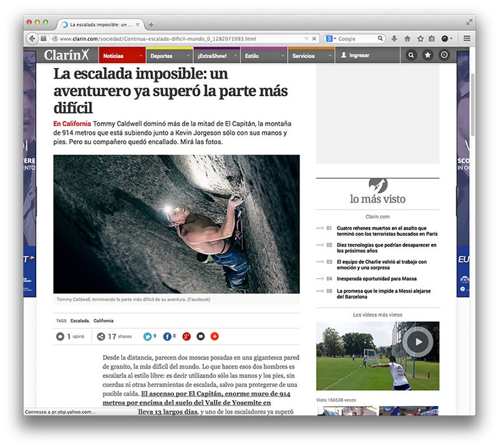Click the right side advertisement banner
This screenshot has width=499, height=448.
coord(463,174)
